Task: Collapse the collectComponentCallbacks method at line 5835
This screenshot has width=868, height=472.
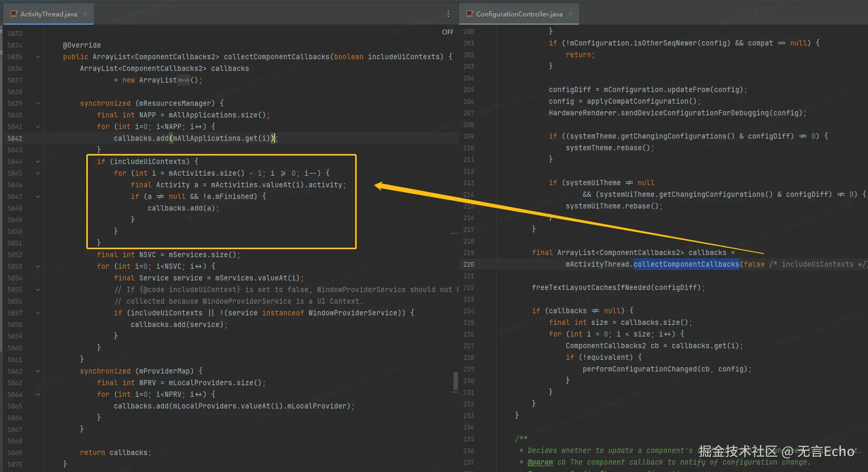Action: pos(38,57)
